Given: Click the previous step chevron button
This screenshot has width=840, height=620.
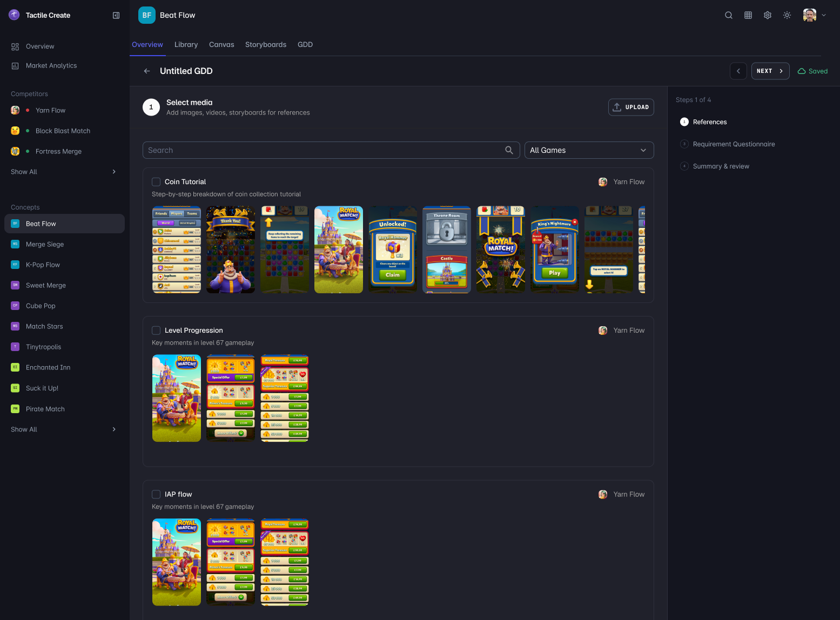Looking at the screenshot, I should 738,71.
